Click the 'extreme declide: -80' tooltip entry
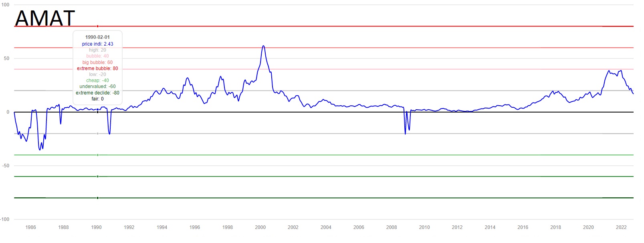 pyautogui.click(x=97, y=93)
